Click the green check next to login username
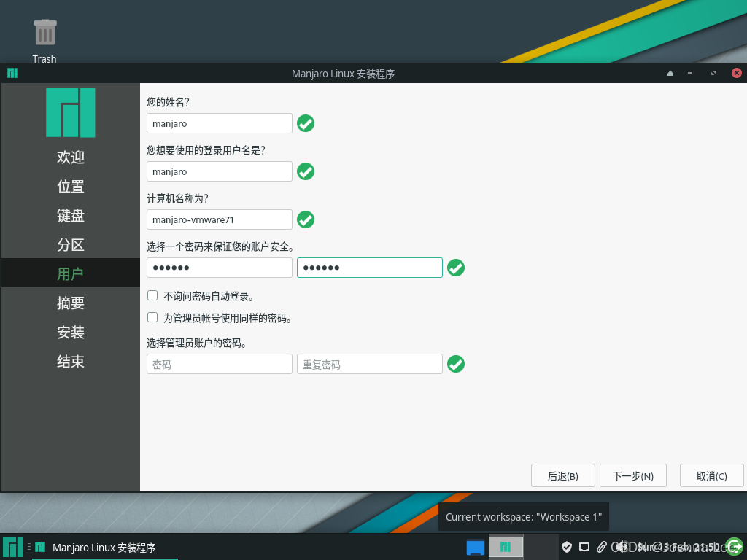Screen dimensions: 747x560 (306, 171)
